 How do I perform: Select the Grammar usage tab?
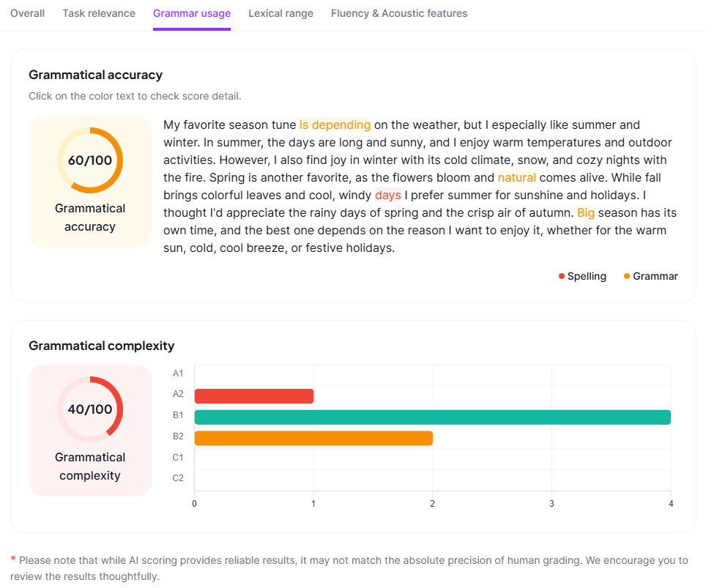[192, 13]
